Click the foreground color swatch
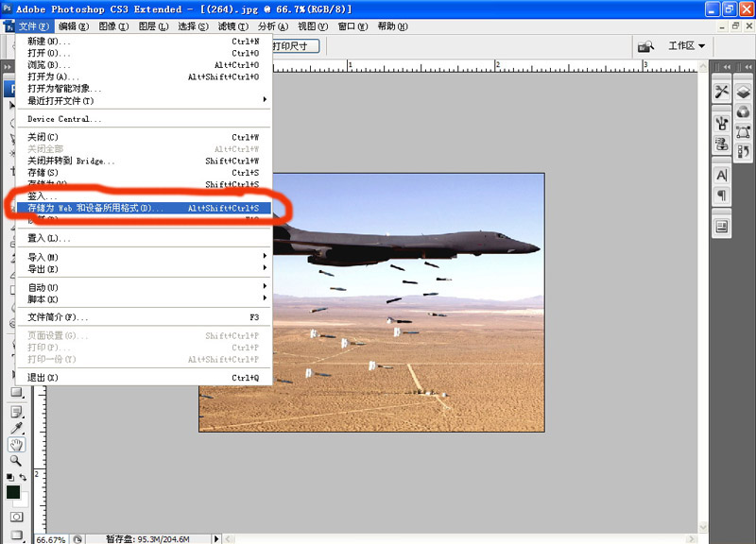Image resolution: width=756 pixels, height=544 pixels. click(13, 492)
